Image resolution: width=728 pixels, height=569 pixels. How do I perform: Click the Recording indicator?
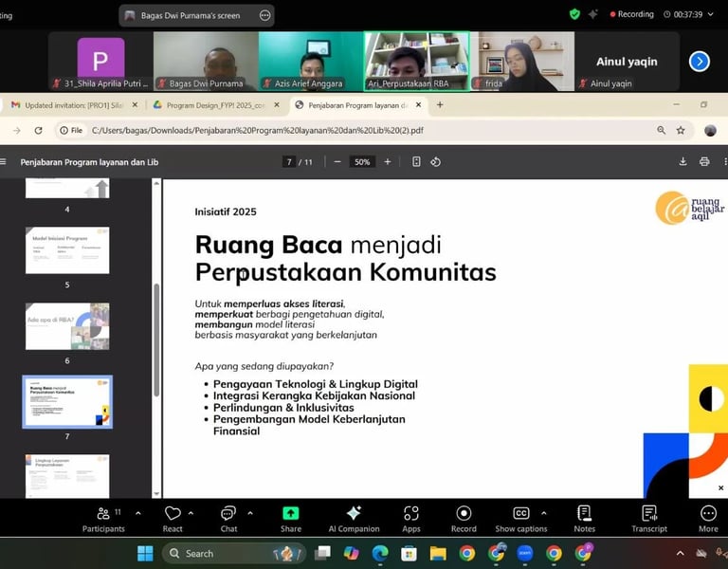coord(631,14)
